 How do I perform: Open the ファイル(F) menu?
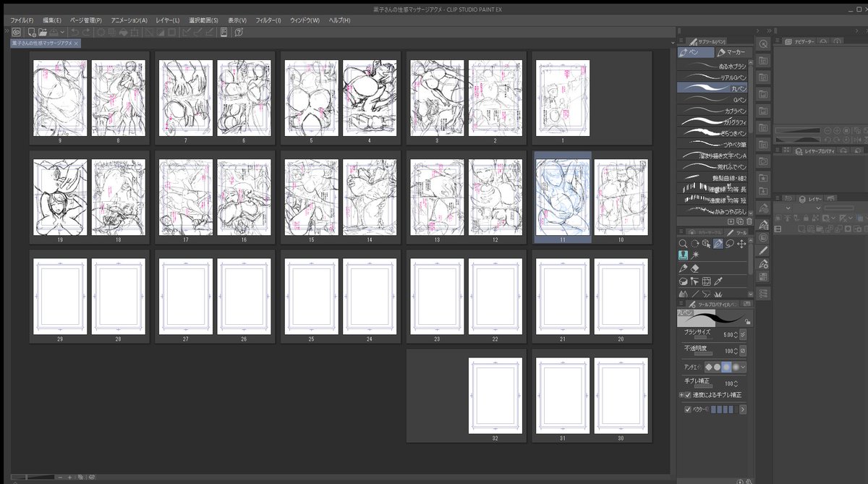click(22, 20)
